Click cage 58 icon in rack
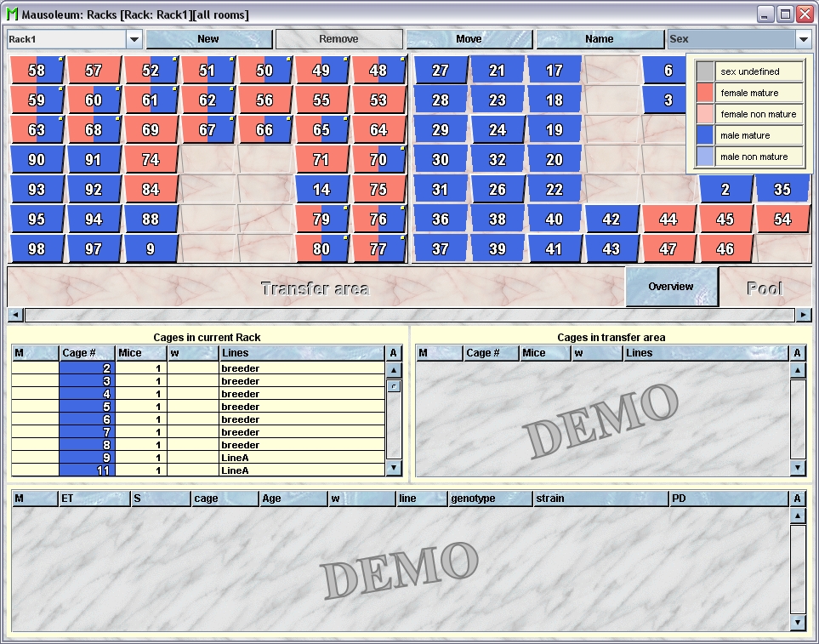The image size is (819, 644). [x=37, y=71]
